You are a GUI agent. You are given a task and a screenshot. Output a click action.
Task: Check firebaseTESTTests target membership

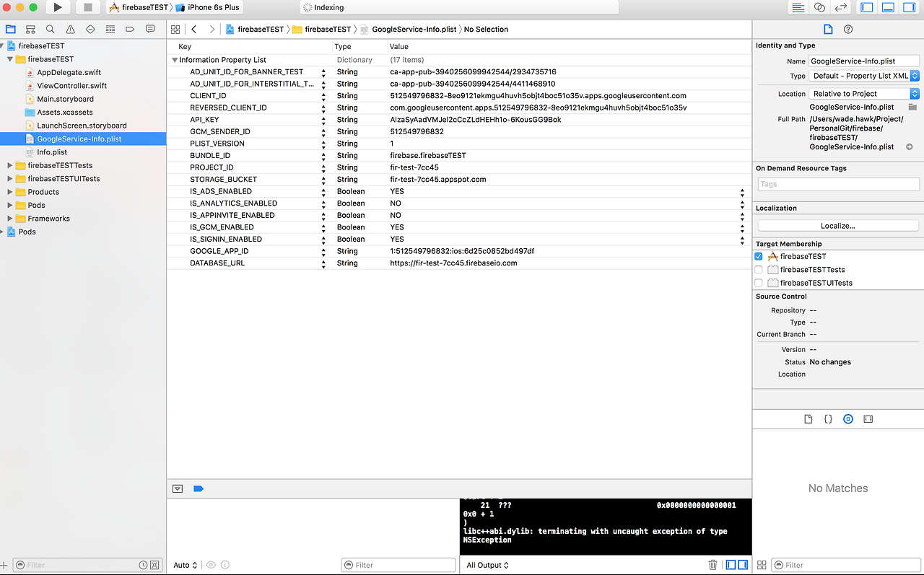[x=759, y=270]
